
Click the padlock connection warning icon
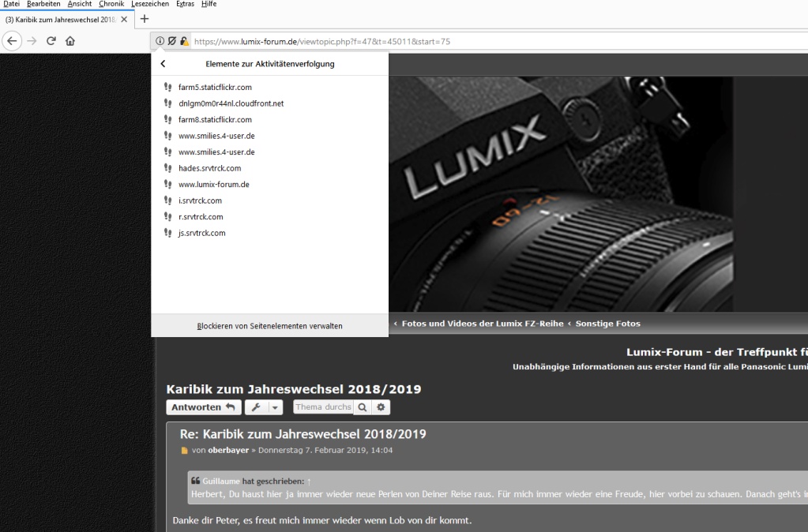pos(184,41)
